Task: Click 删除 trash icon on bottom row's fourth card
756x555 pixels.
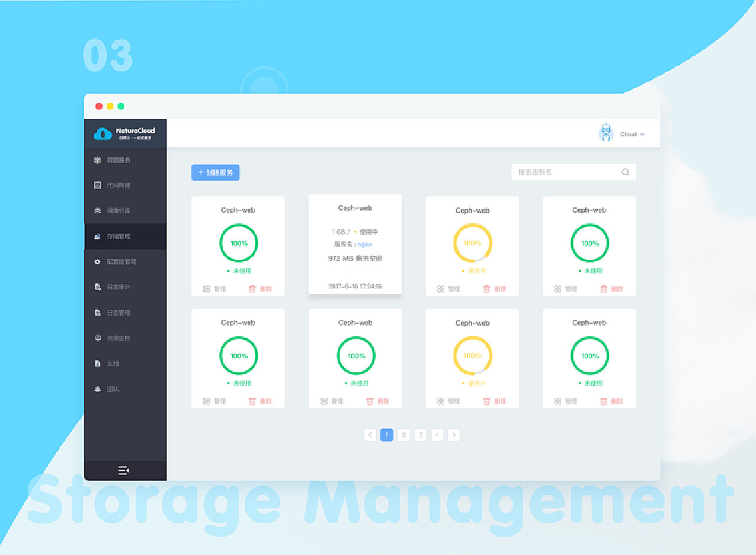Action: point(604,401)
